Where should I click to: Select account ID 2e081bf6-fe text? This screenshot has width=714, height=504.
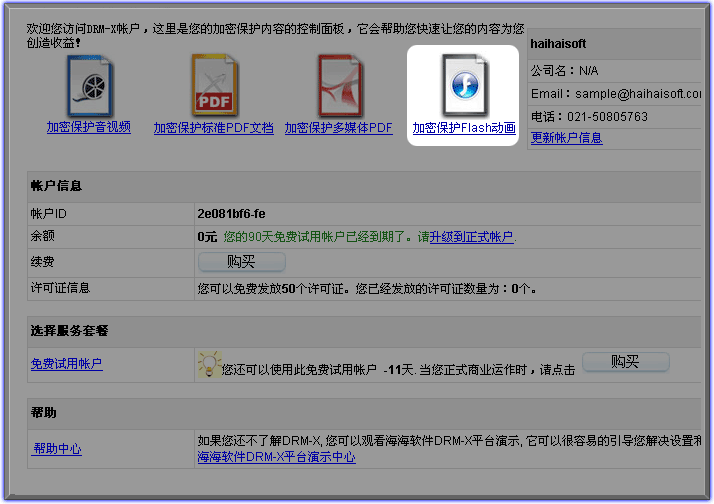coord(231,214)
